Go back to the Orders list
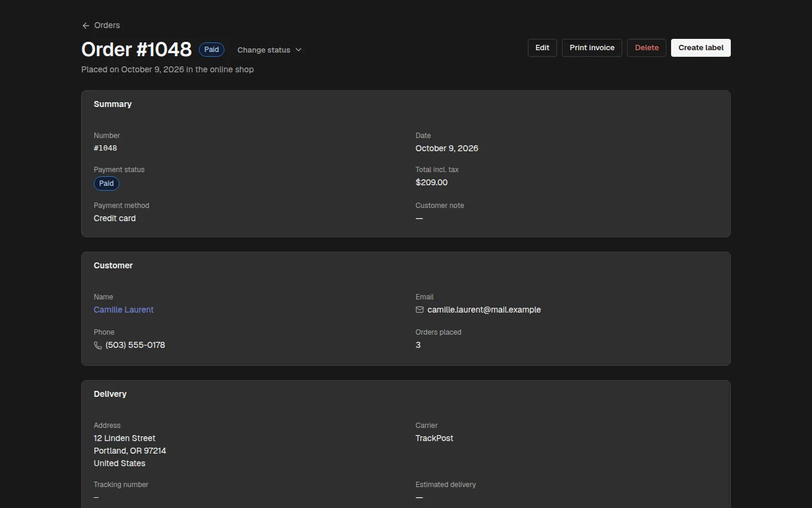This screenshot has width=812, height=508. click(x=101, y=26)
